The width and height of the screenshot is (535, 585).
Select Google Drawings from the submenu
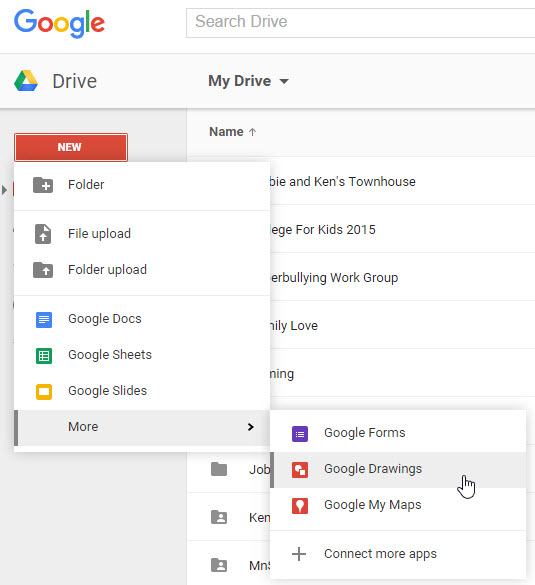point(398,470)
